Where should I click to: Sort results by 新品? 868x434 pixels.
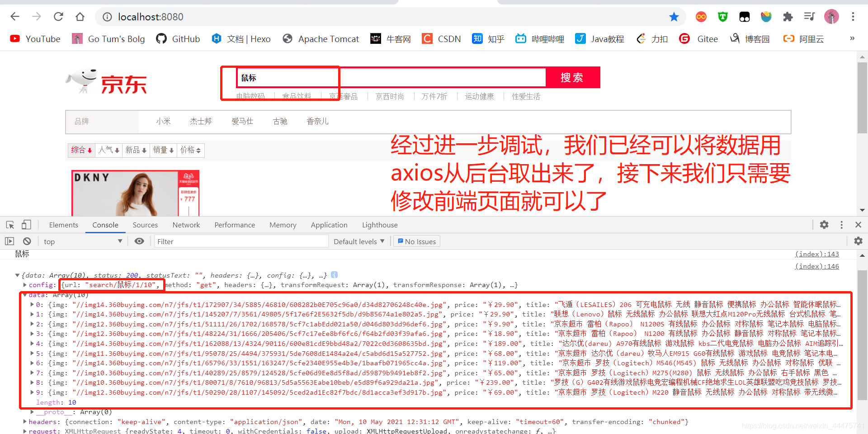(136, 150)
